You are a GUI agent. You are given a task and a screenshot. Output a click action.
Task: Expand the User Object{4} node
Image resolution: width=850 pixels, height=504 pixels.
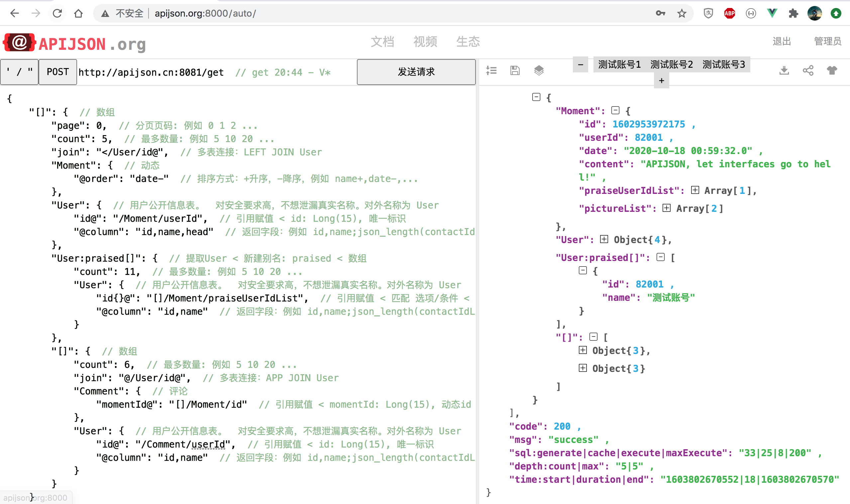pos(603,239)
